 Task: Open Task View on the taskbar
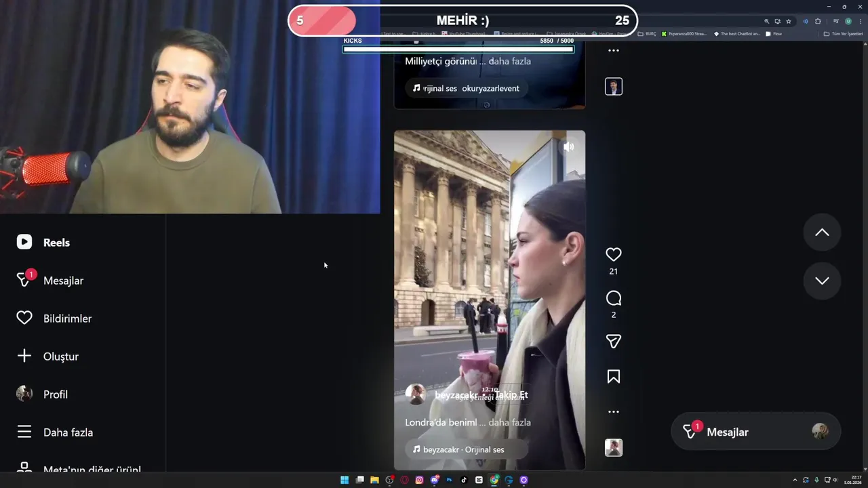point(359,480)
